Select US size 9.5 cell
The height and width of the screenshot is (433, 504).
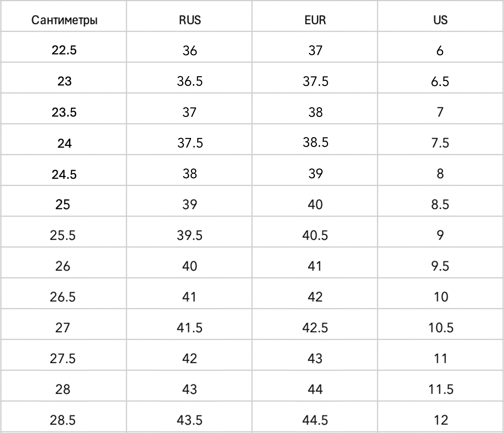(x=440, y=266)
